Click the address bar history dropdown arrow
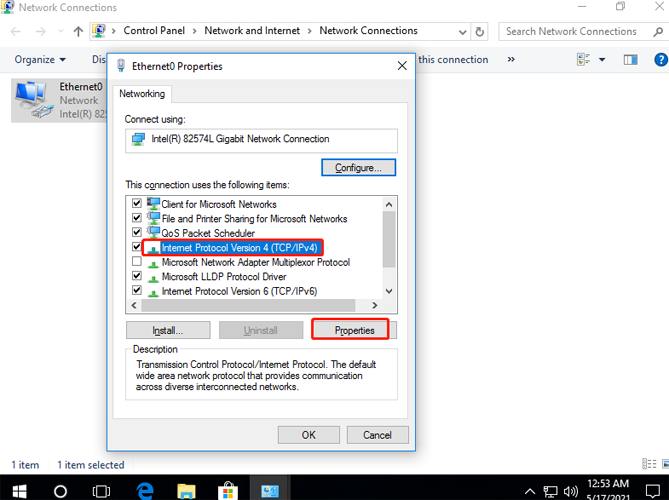 462,32
